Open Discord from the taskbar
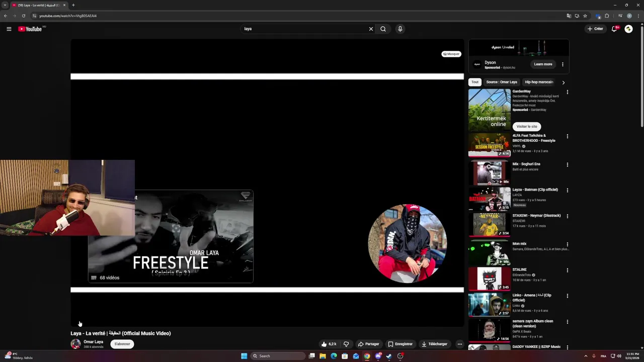Screen dimensions: 644x362 378,356
